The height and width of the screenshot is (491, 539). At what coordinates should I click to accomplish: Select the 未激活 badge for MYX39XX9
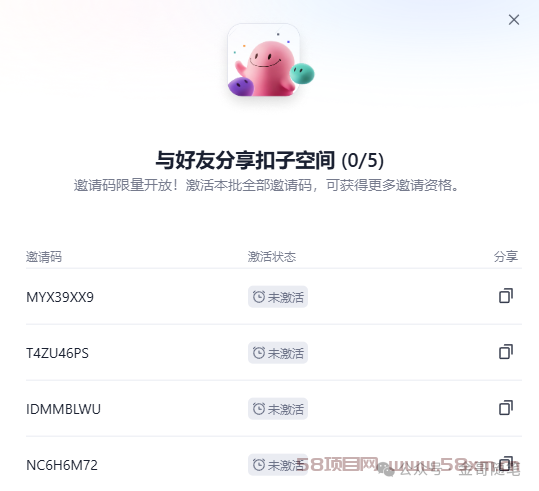click(278, 297)
